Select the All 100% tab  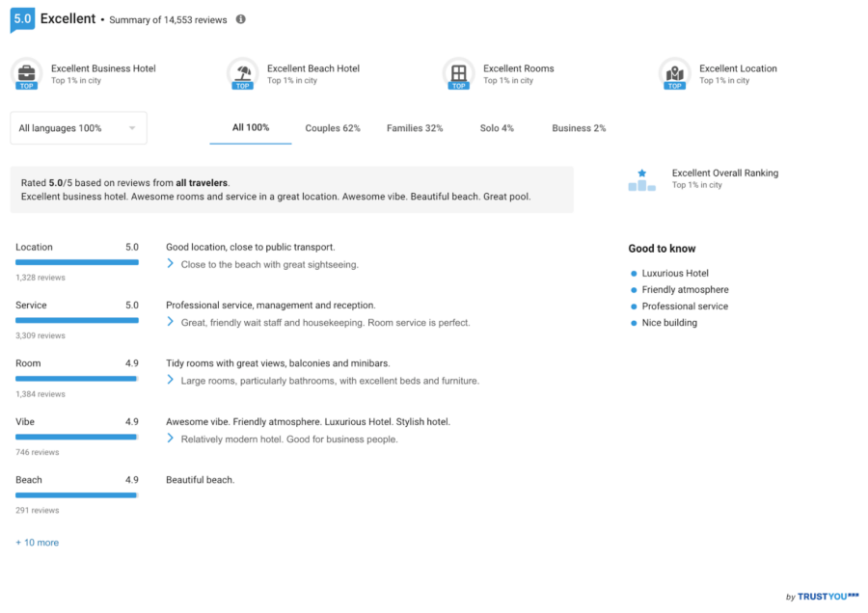pyautogui.click(x=251, y=128)
